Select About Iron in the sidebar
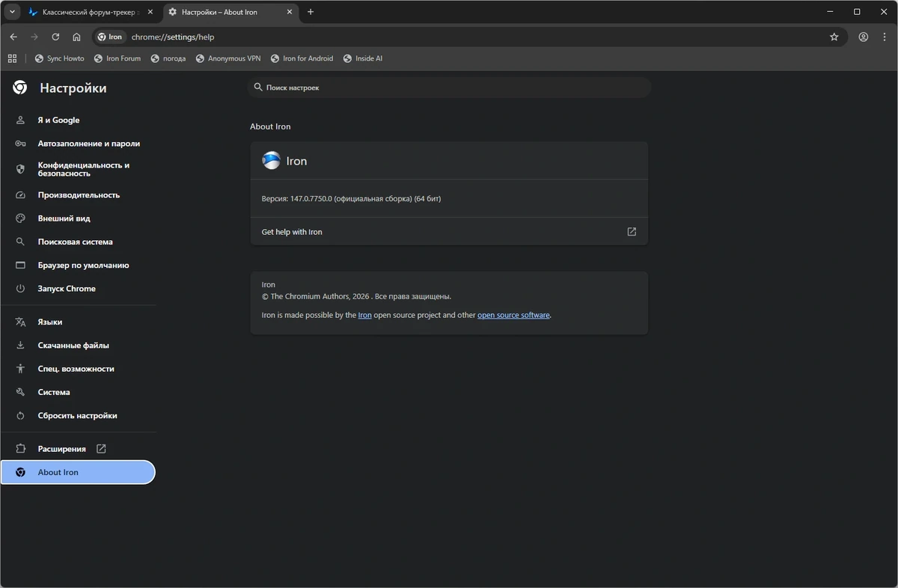 (78, 472)
